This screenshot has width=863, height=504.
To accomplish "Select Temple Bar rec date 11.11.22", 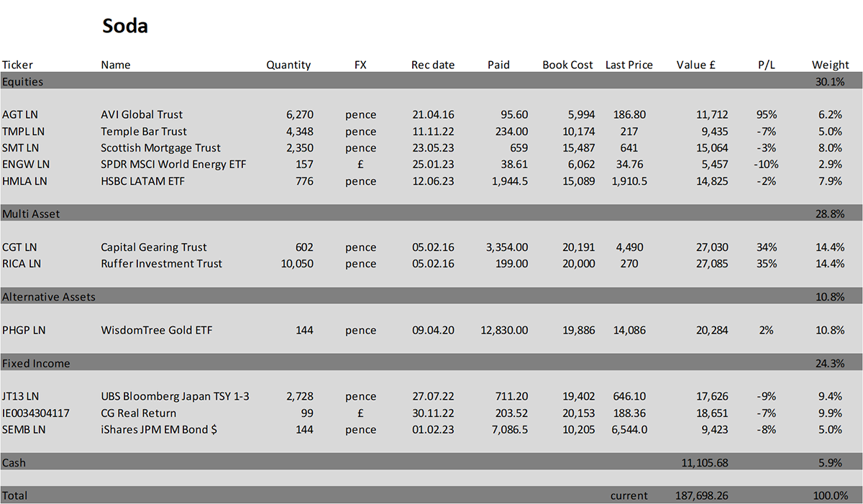I will pyautogui.click(x=433, y=131).
